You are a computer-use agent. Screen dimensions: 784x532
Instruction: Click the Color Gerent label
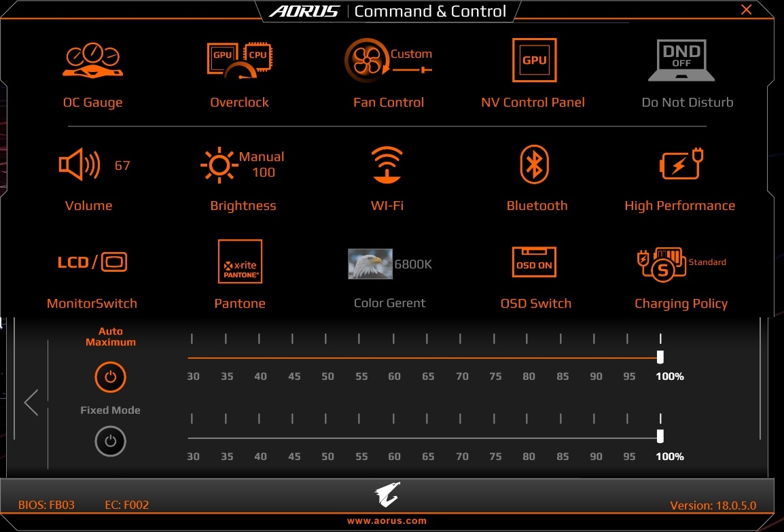(390, 303)
